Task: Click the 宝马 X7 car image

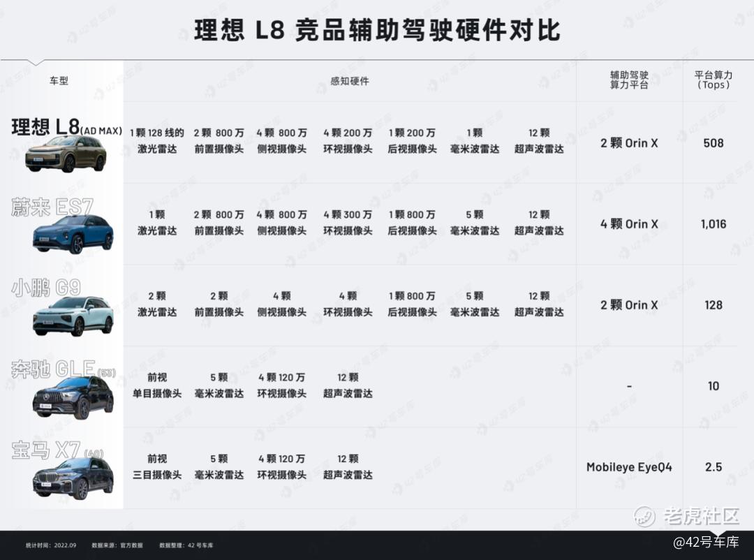Action: click(x=73, y=478)
